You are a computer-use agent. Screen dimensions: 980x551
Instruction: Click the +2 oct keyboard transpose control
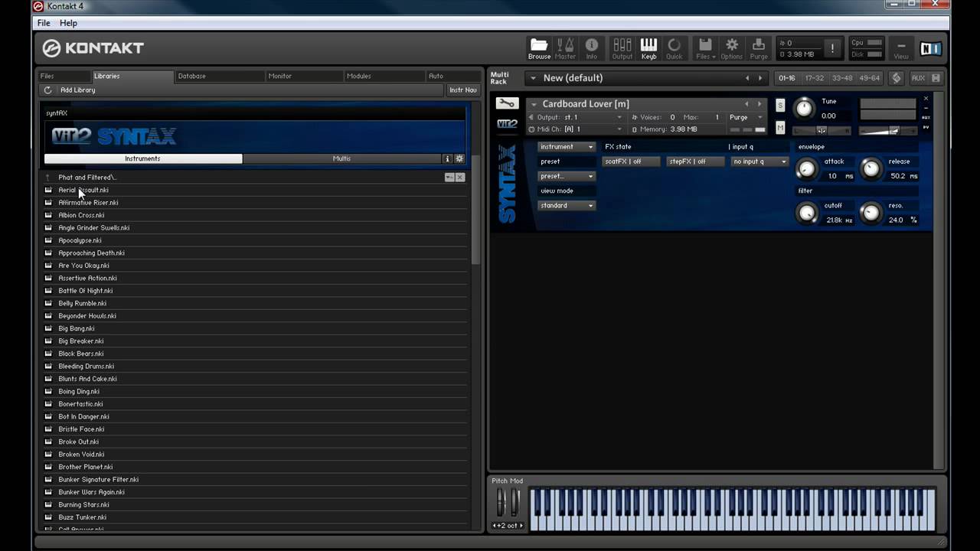click(x=508, y=525)
